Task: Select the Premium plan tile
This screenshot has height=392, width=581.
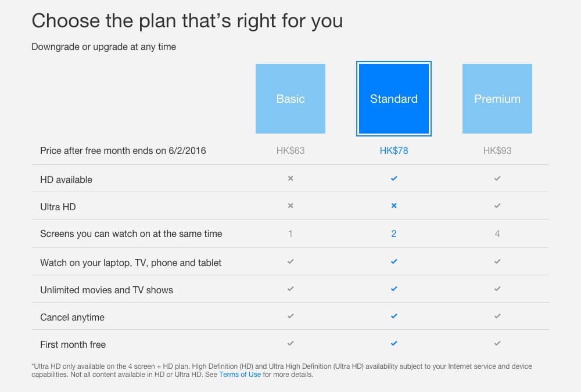Action: (x=497, y=99)
